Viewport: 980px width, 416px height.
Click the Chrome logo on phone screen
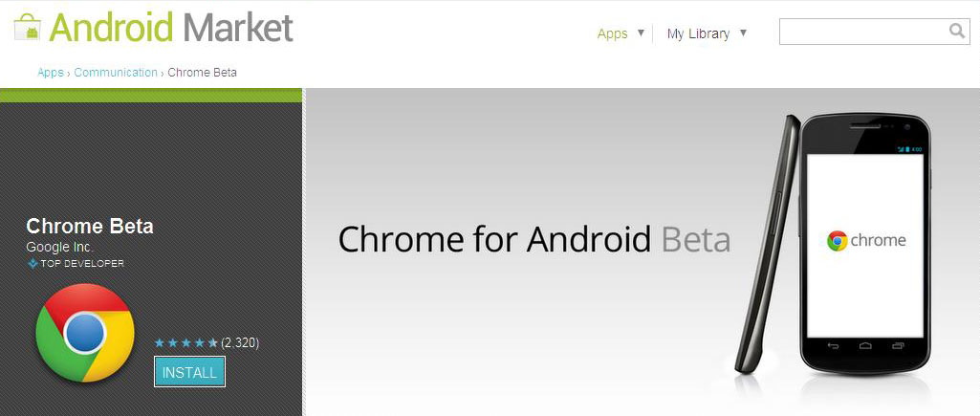point(837,241)
